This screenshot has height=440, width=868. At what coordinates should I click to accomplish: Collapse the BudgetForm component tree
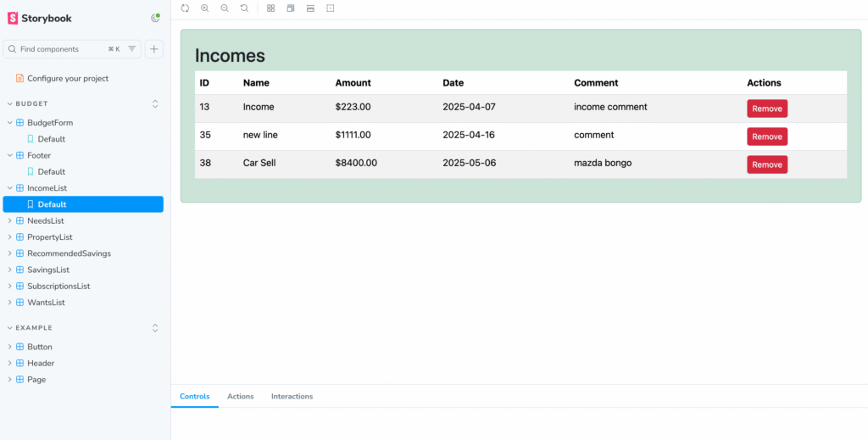(10, 123)
